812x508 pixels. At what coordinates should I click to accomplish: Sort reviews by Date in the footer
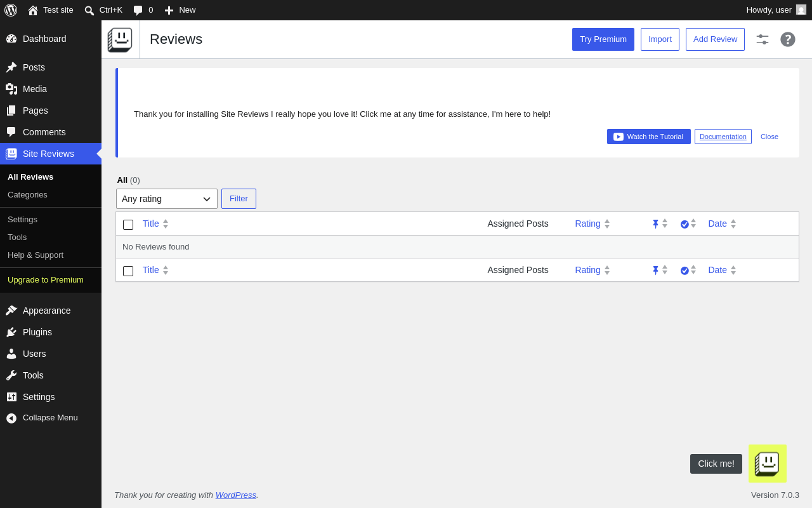point(722,270)
